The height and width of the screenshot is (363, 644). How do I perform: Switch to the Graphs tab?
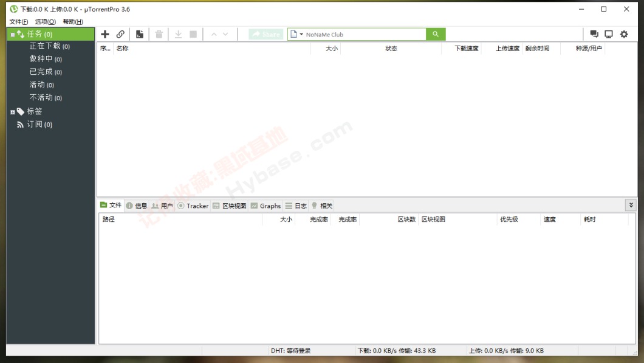pyautogui.click(x=265, y=206)
